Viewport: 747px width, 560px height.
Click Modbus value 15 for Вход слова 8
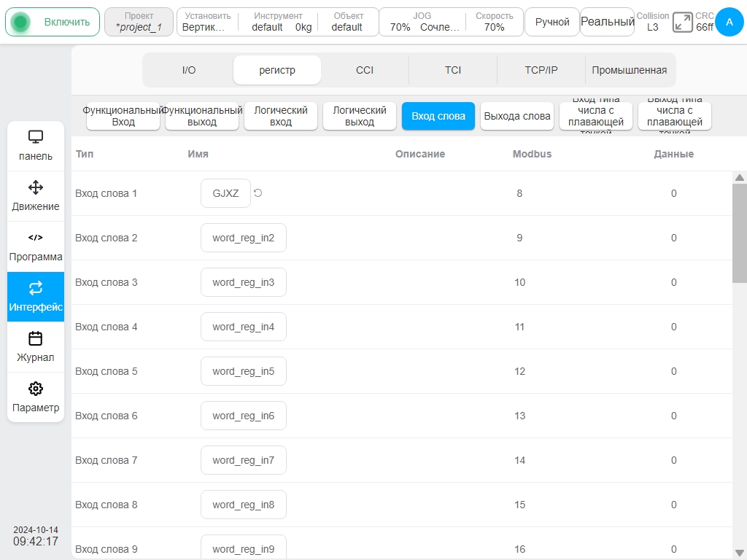click(x=519, y=505)
